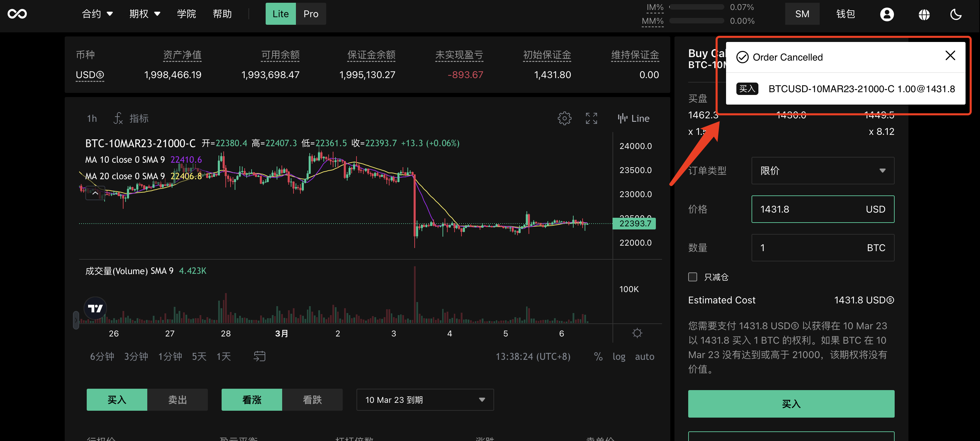Open the 帮助 menu
980x441 pixels.
click(x=222, y=14)
